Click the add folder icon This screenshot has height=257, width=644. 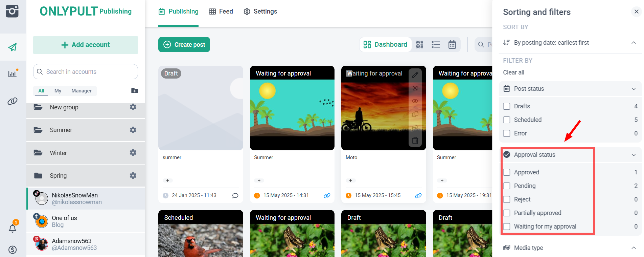135,91
